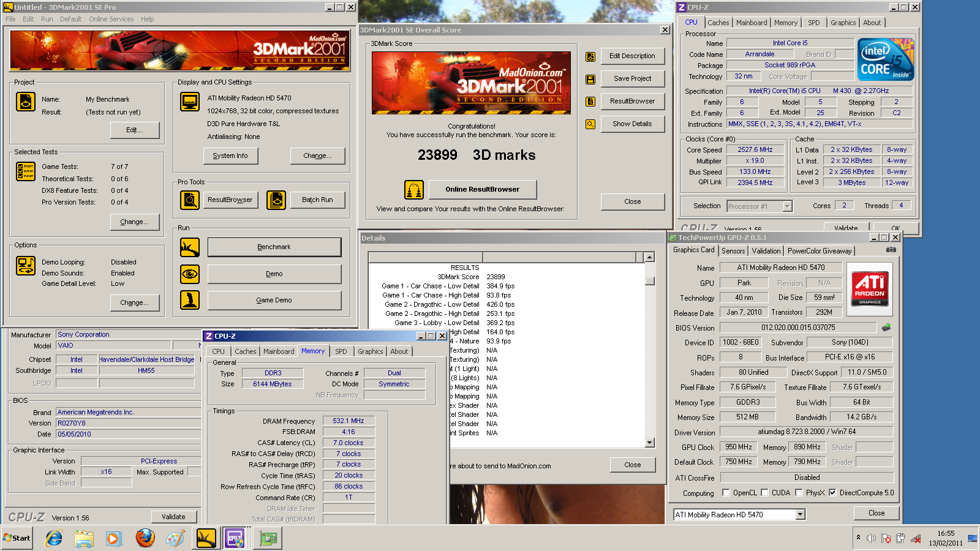
Task: Open the File menu in 3DMark2001
Action: click(x=10, y=19)
